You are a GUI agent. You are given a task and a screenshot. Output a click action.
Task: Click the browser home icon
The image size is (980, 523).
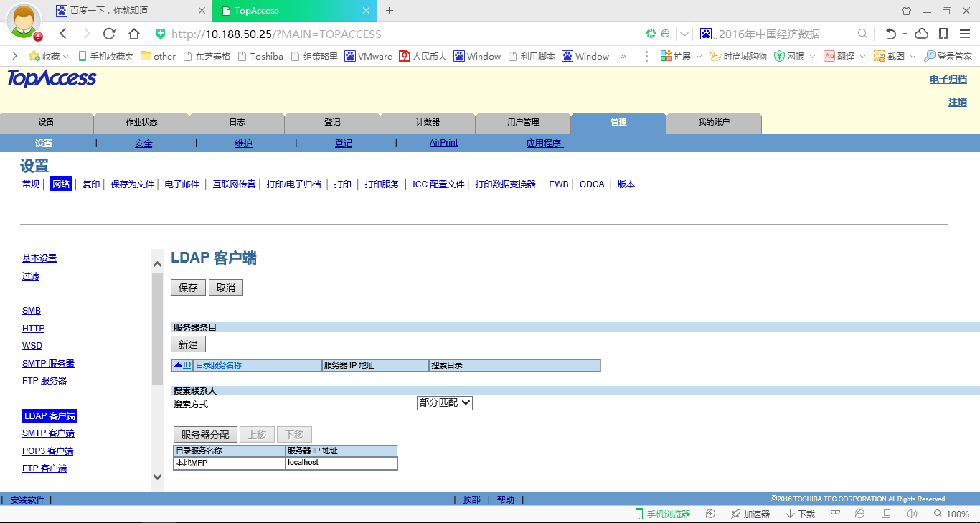(x=133, y=33)
